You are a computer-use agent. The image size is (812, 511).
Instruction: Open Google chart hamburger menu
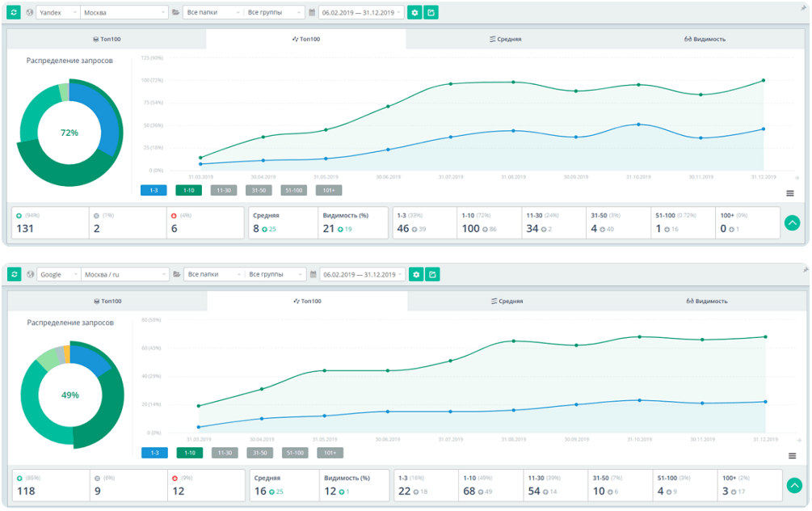coord(792,456)
